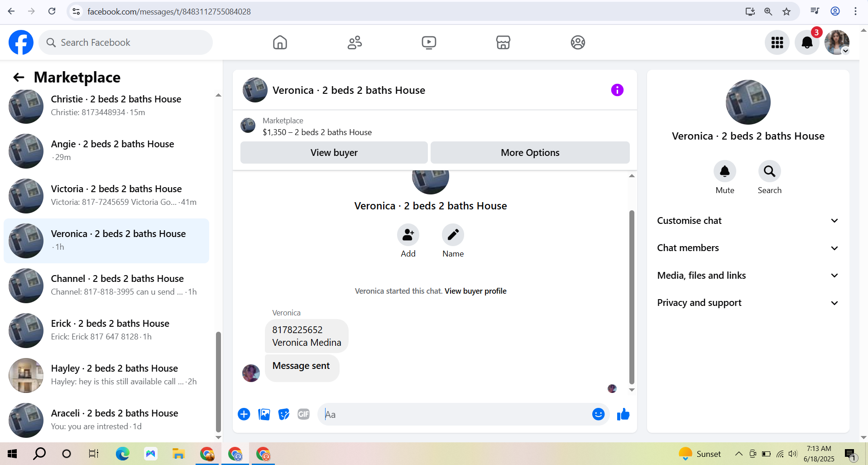Open the Friends icon in top navigation
The width and height of the screenshot is (868, 465).
355,43
